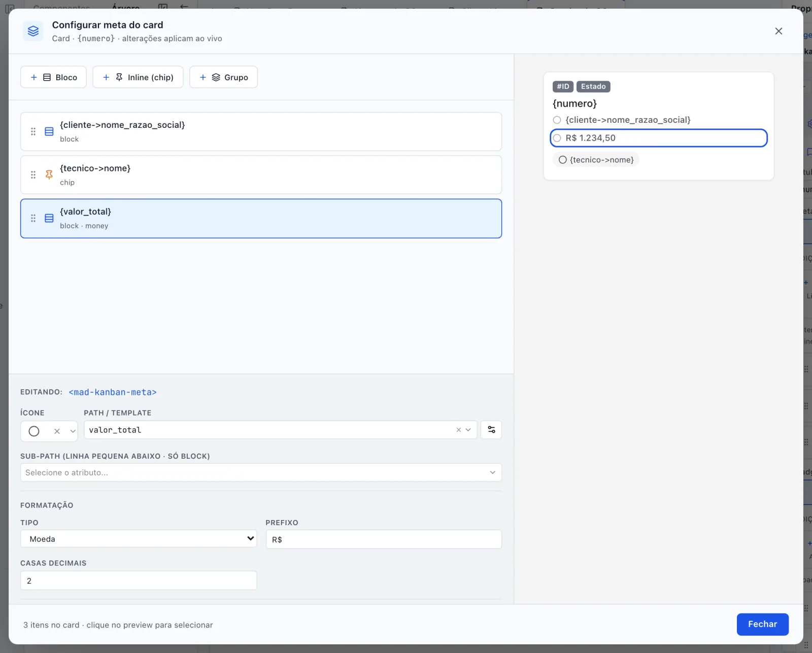Select #ID badge in card preview

tap(563, 86)
